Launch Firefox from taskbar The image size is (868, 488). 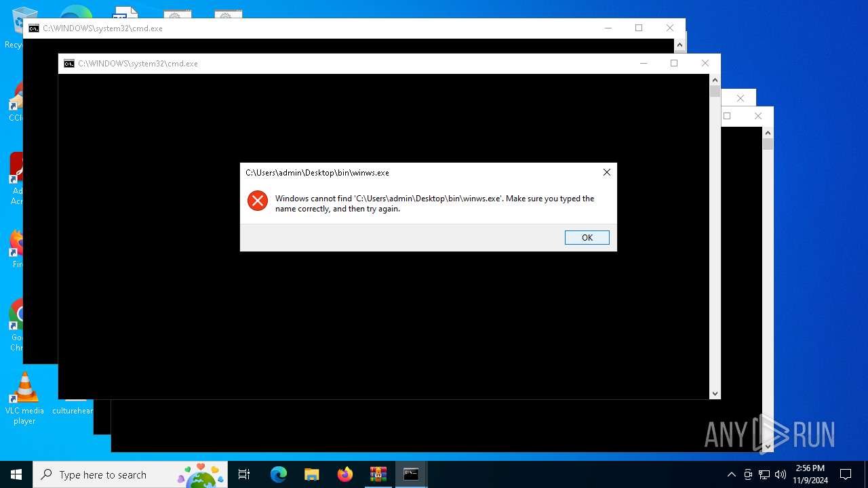coord(345,474)
